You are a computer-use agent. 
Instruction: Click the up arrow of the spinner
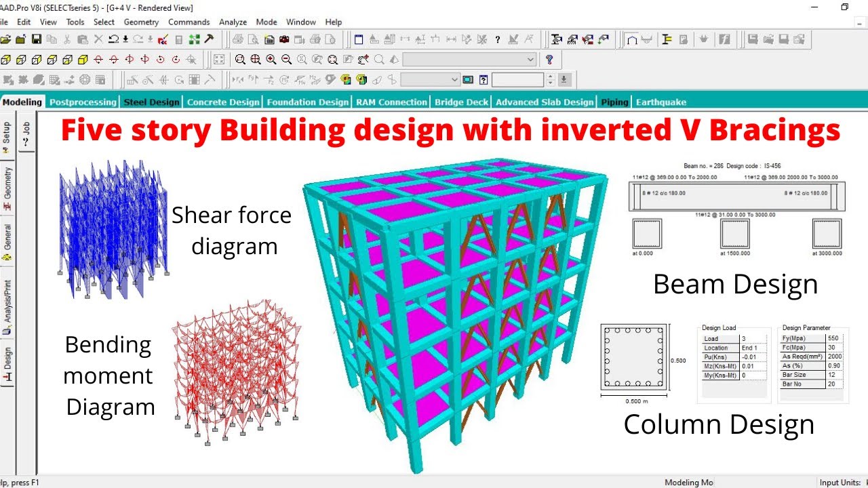pos(550,77)
